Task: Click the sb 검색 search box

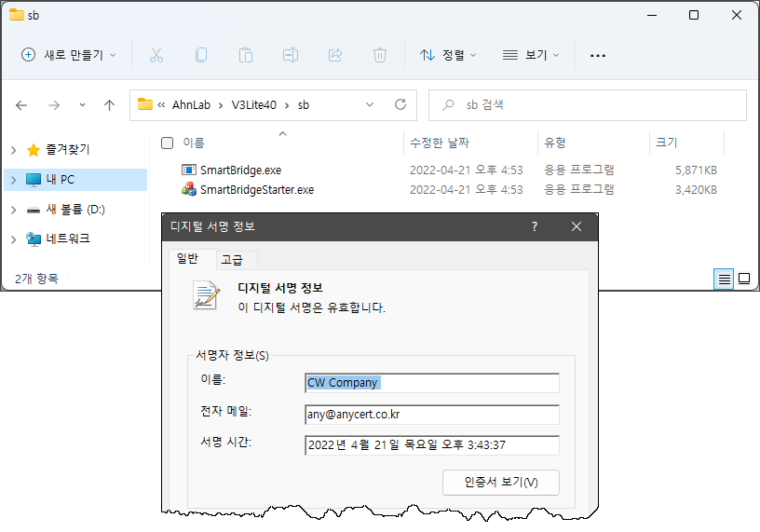Action: click(x=588, y=104)
